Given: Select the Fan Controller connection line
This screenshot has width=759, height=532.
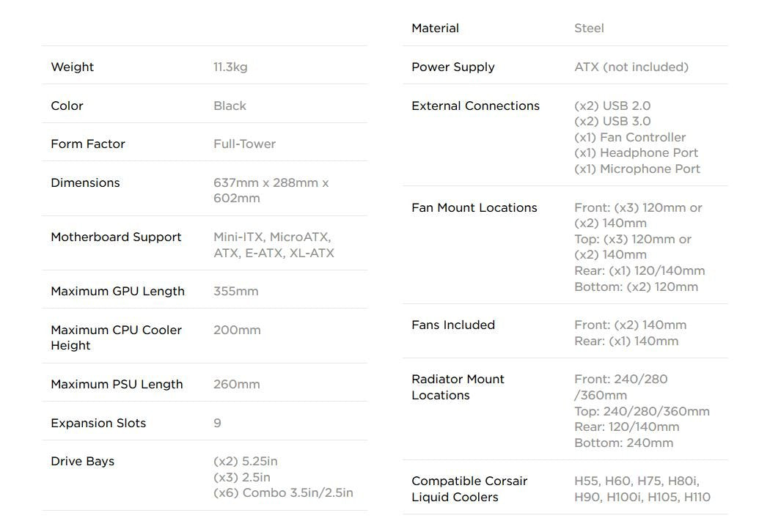Looking at the screenshot, I should (630, 137).
